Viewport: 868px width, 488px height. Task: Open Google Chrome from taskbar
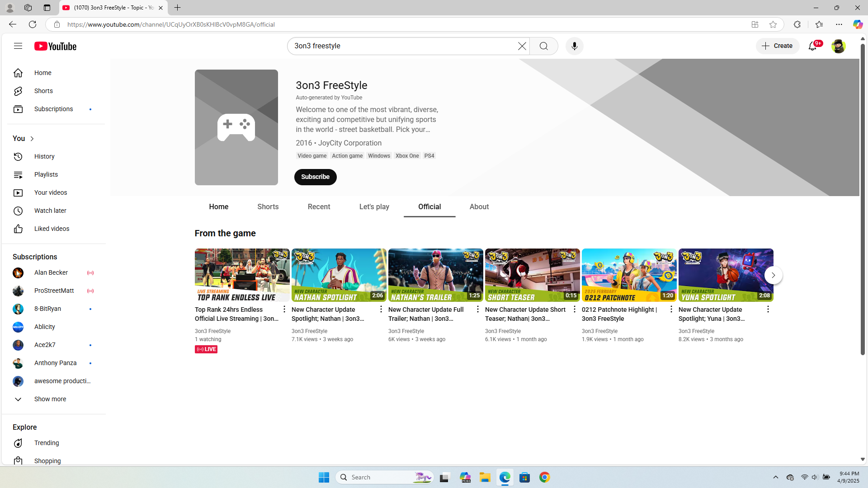coord(545,477)
